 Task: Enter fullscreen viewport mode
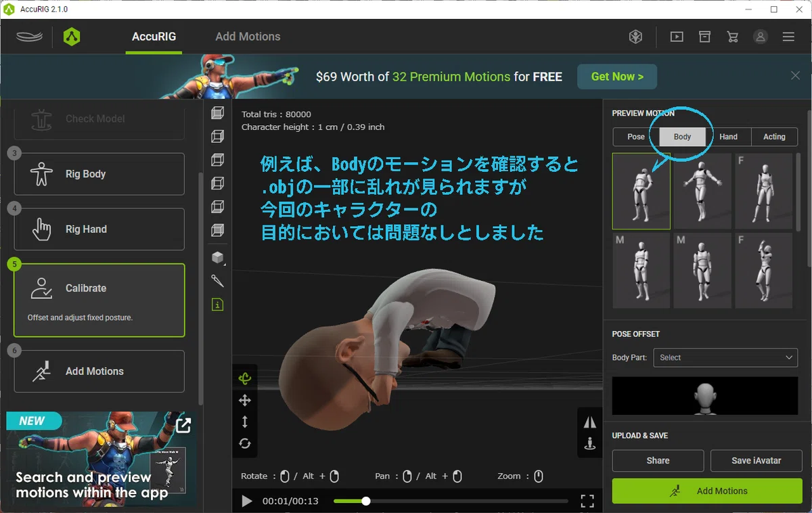click(x=587, y=501)
